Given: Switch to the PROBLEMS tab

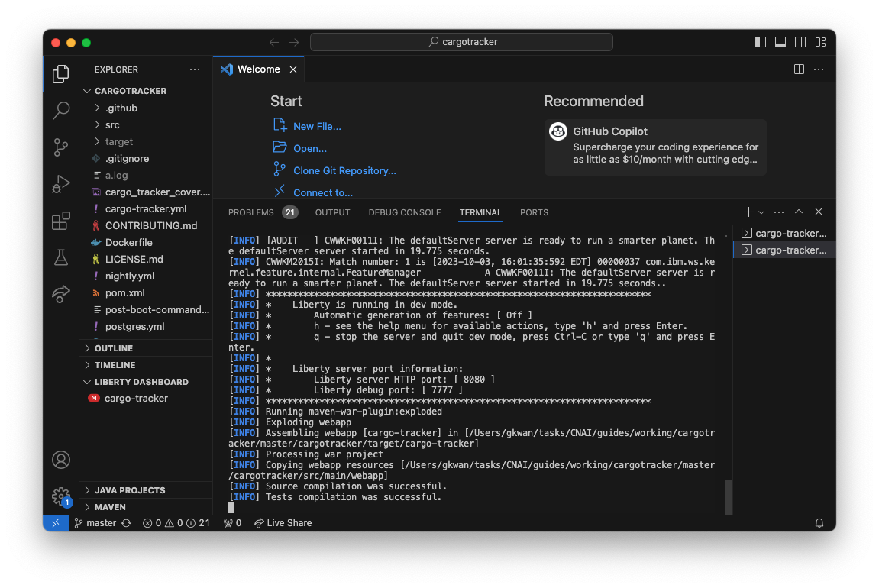Looking at the screenshot, I should point(250,212).
